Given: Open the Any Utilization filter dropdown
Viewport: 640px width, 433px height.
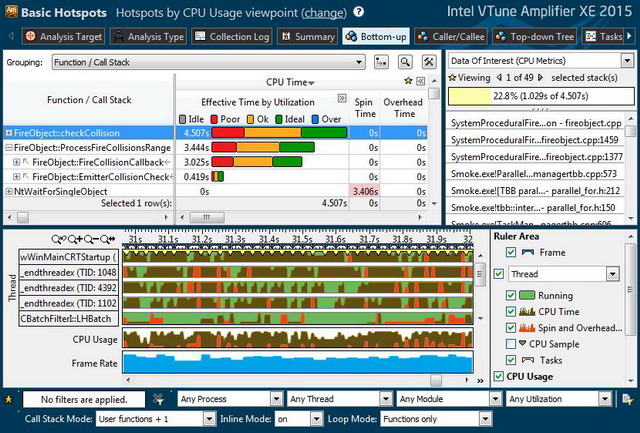Looking at the screenshot, I should tap(604, 399).
